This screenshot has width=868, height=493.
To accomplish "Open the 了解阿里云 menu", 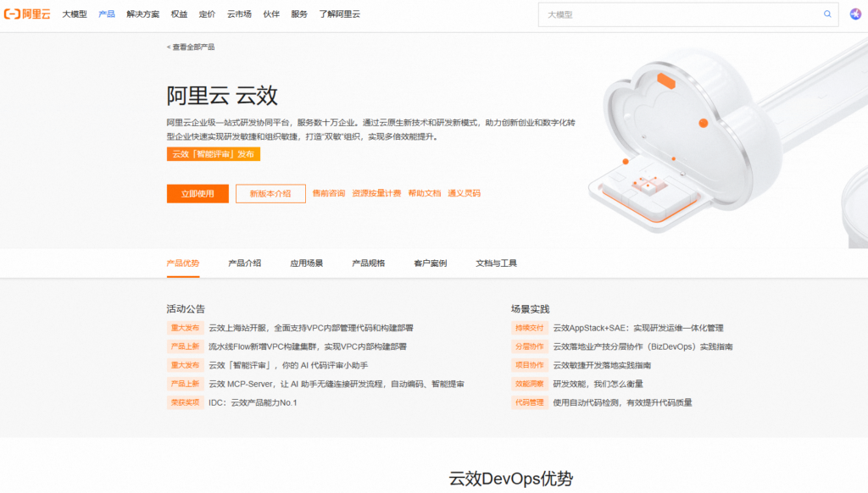I will (x=339, y=14).
